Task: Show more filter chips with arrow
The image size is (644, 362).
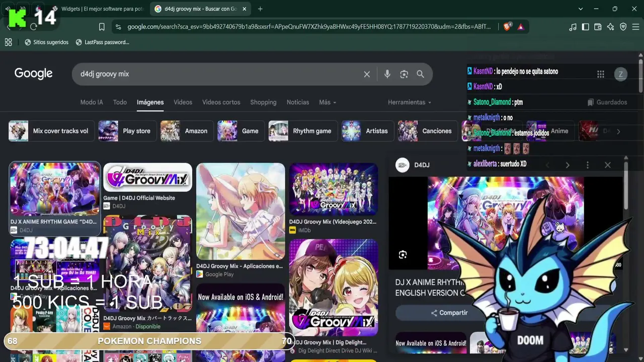Action: tap(618, 131)
